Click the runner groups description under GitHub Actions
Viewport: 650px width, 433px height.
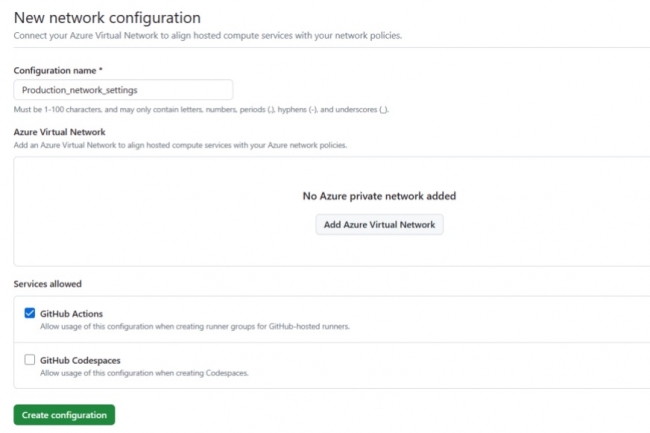coord(194,327)
